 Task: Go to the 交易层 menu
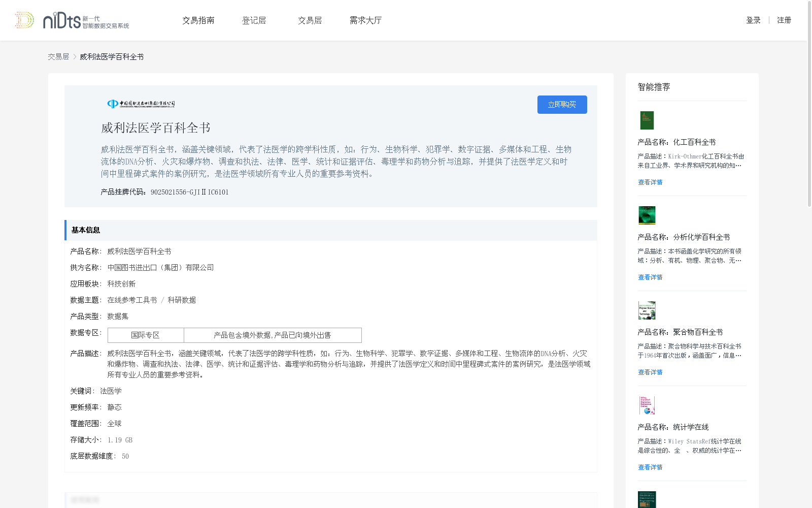coord(310,20)
